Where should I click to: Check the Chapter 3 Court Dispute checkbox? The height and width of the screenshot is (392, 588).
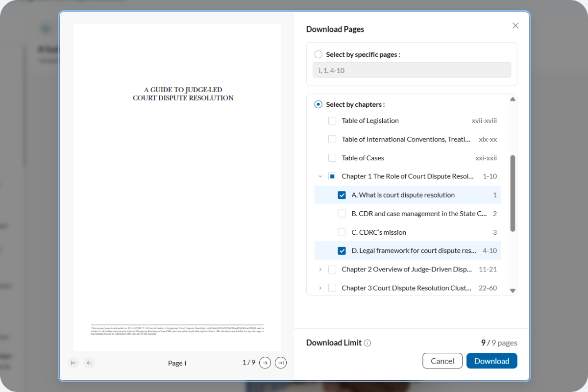tap(332, 288)
